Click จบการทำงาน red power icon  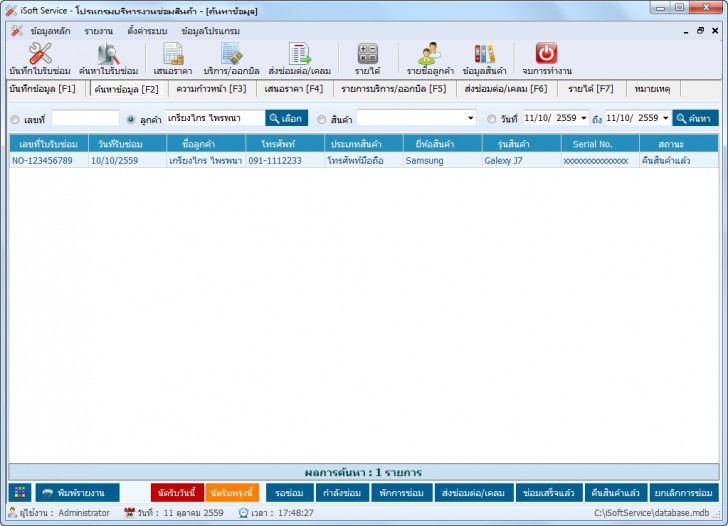pyautogui.click(x=546, y=53)
